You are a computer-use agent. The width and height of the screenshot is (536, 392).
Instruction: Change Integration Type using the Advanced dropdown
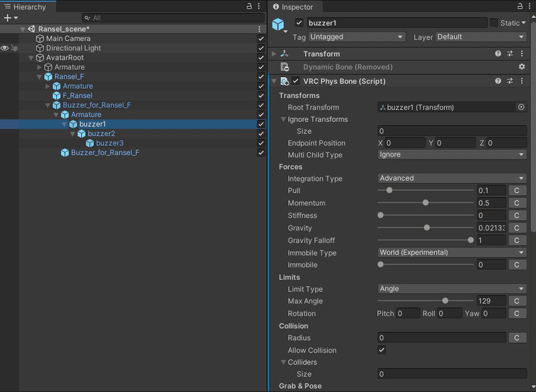(450, 178)
